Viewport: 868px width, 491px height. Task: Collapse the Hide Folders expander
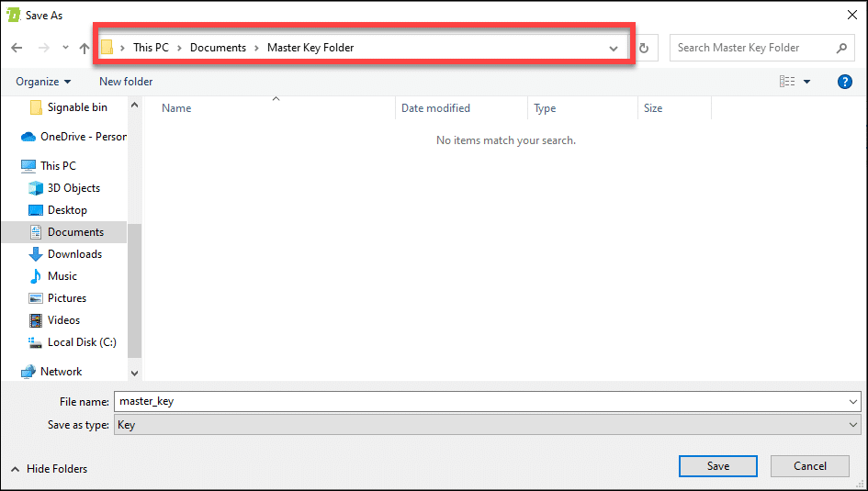coord(50,469)
